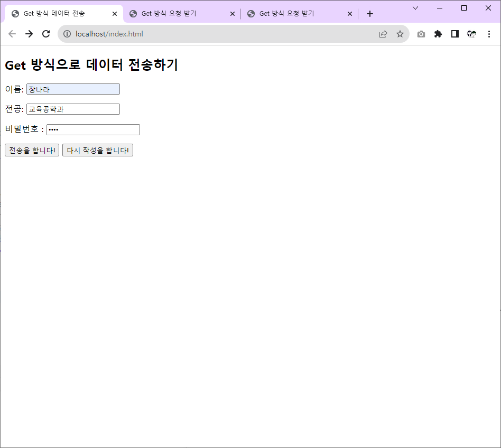Share this page icon in address bar
This screenshot has width=501, height=448.
(x=383, y=34)
